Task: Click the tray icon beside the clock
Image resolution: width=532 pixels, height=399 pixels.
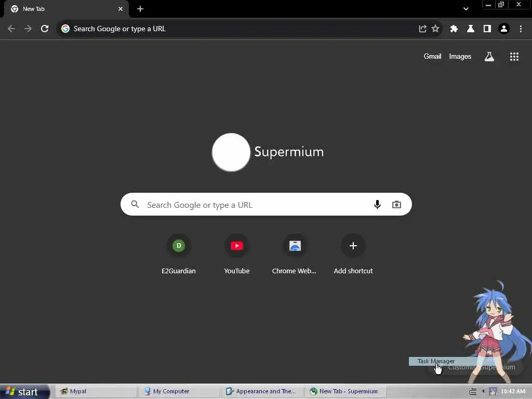Action: coord(493,392)
